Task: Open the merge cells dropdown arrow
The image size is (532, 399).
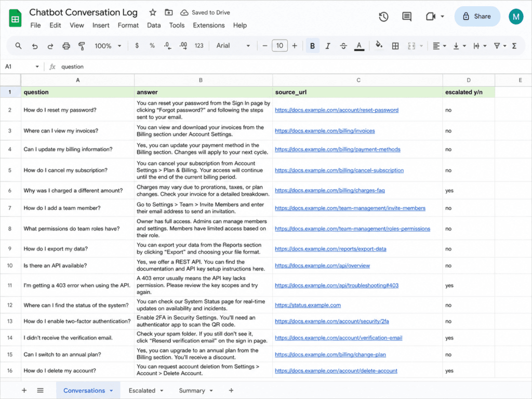Action: point(421,46)
